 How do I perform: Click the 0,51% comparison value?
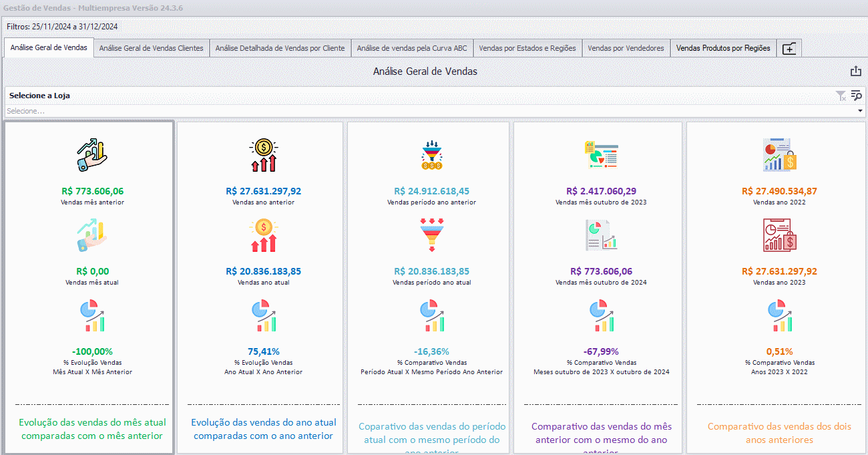click(x=779, y=351)
